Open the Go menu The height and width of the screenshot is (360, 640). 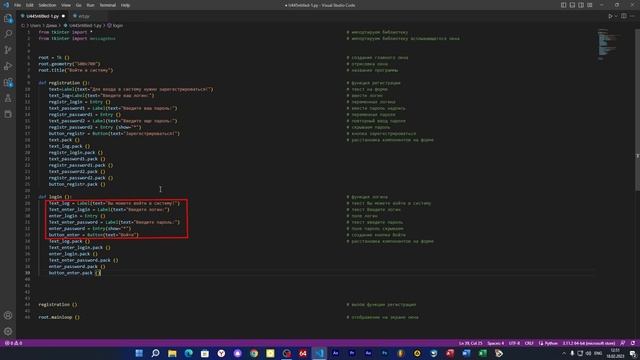[78, 5]
